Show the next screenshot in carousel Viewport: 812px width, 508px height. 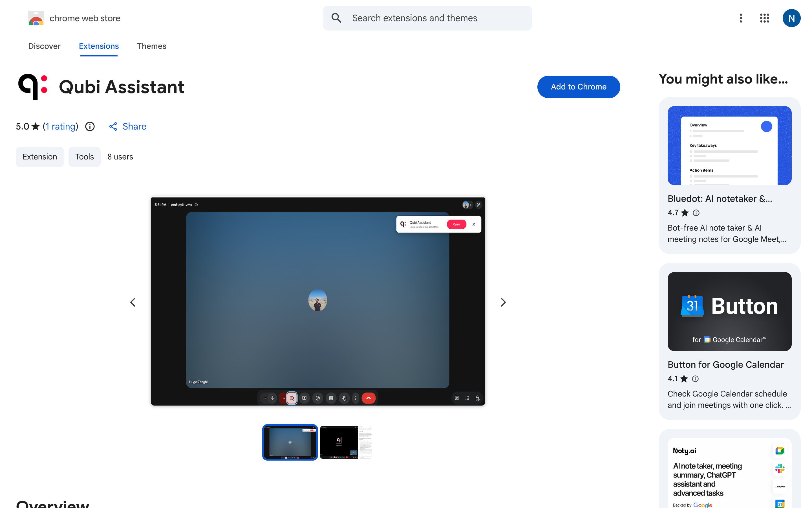pos(503,302)
